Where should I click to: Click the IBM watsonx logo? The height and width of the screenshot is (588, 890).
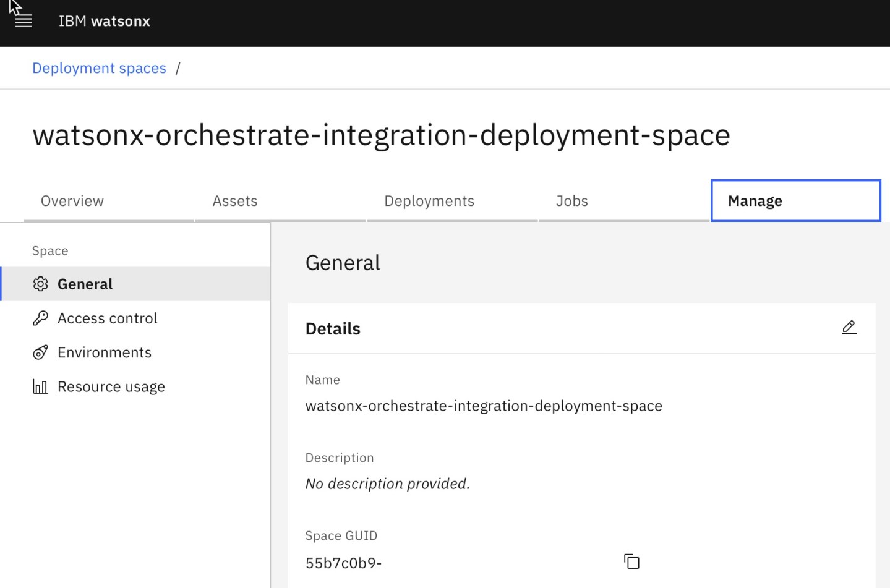click(104, 20)
